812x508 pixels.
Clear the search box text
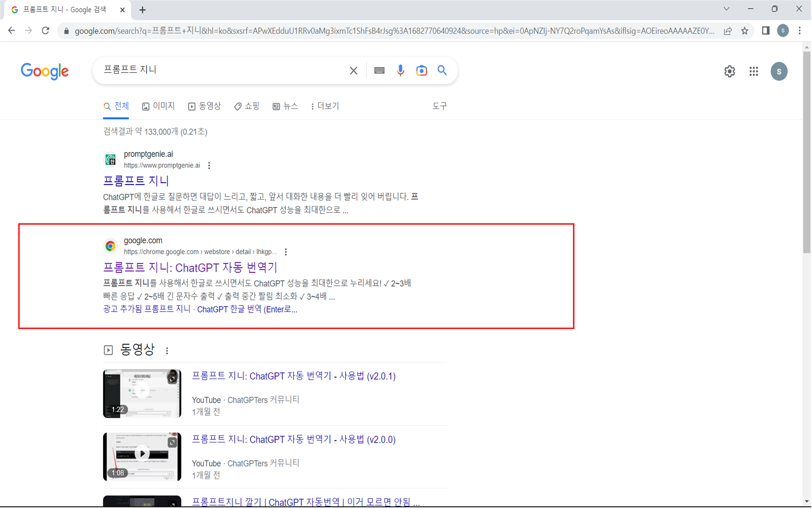tap(353, 70)
